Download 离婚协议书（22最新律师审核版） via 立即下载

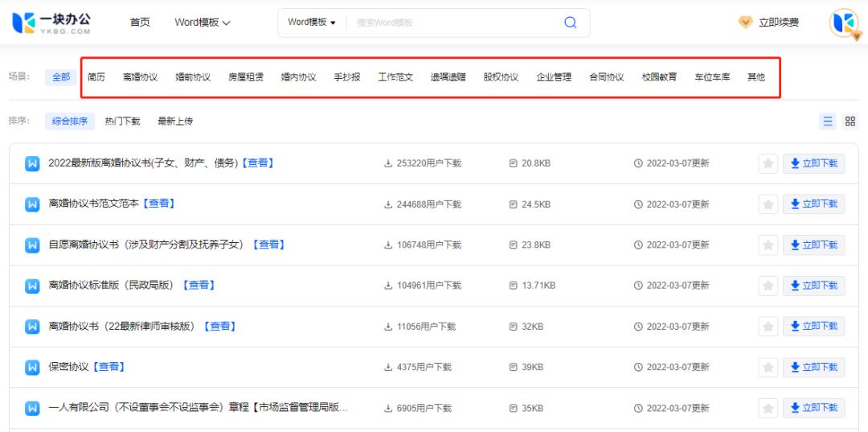click(x=813, y=327)
